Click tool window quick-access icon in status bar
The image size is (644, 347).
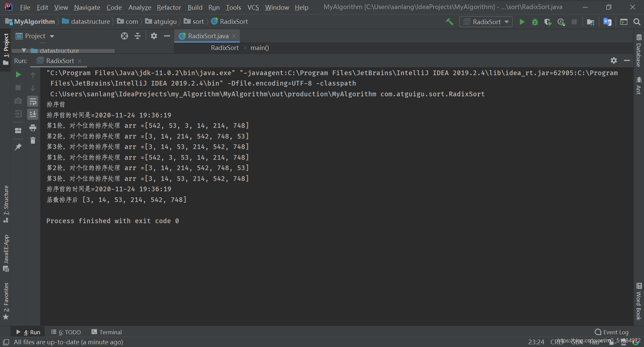[6, 342]
